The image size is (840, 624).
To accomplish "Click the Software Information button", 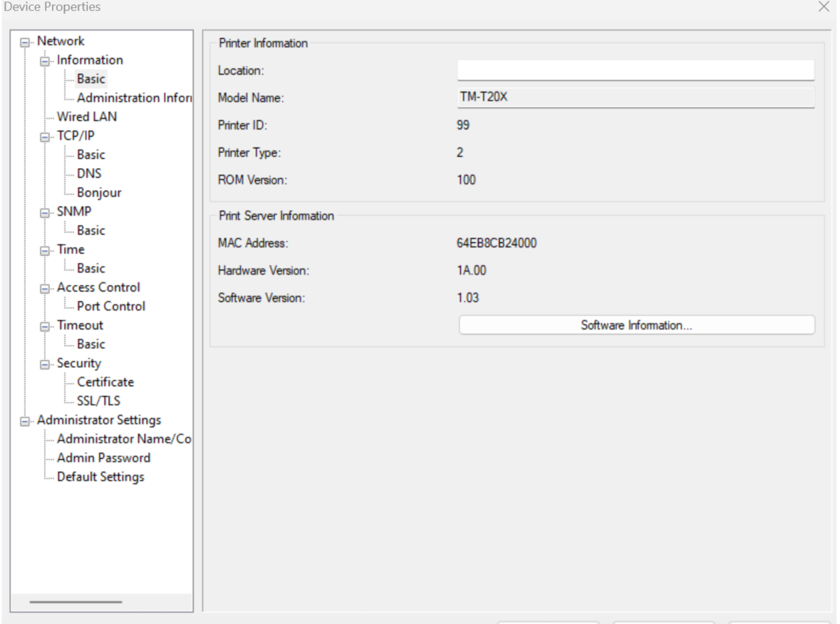I will pyautogui.click(x=636, y=325).
